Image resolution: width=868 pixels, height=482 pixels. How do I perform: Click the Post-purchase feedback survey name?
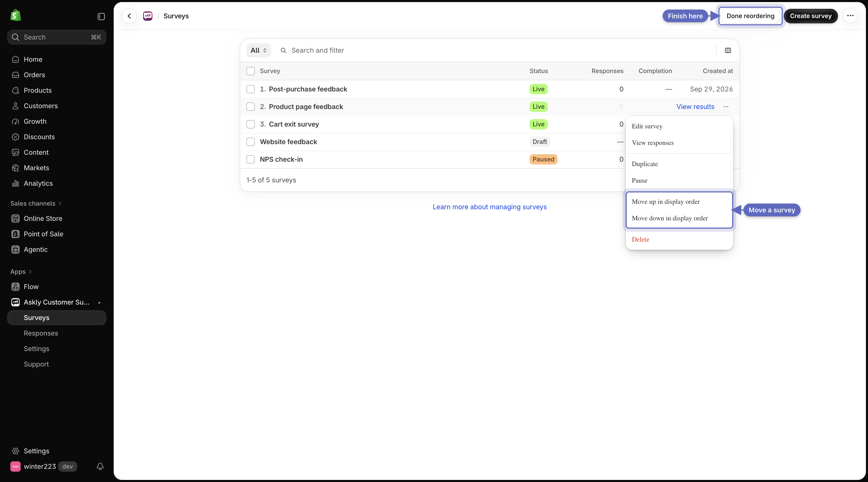coord(308,89)
